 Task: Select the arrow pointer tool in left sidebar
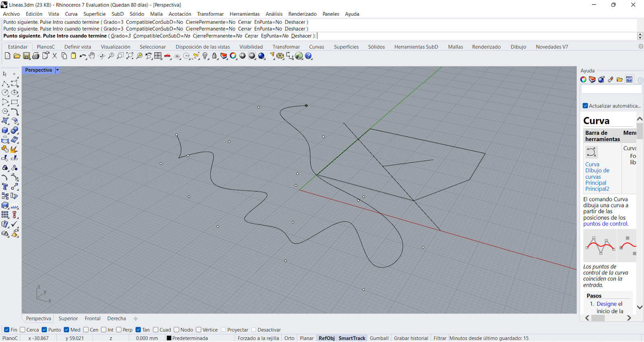click(x=5, y=74)
